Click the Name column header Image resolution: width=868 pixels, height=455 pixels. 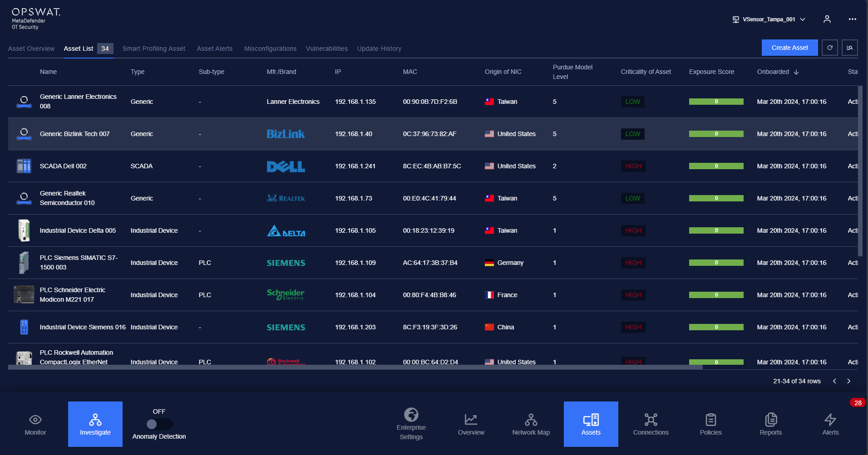(48, 72)
